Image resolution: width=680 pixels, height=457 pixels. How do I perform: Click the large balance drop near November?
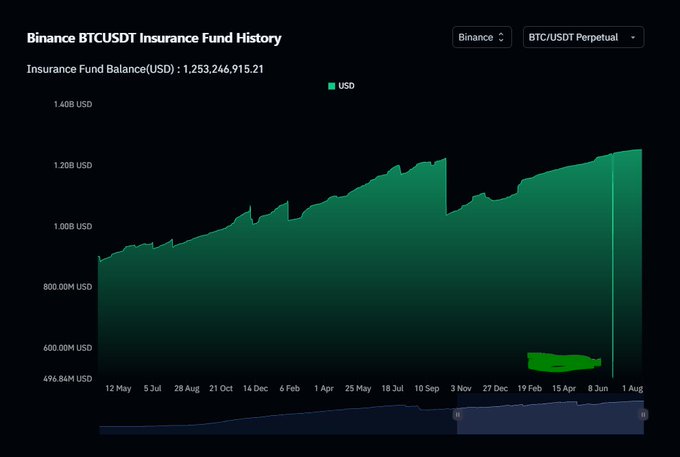[x=446, y=186]
